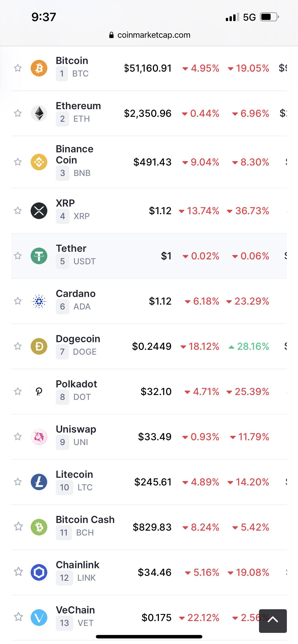Click the Tether green logo icon
Image resolution: width=298 pixels, height=644 pixels.
pyautogui.click(x=39, y=256)
